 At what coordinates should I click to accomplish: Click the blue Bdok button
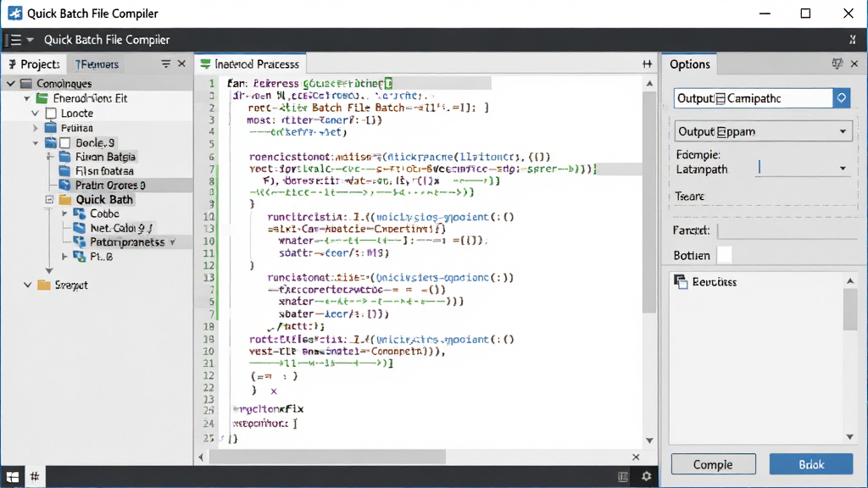[x=811, y=464]
